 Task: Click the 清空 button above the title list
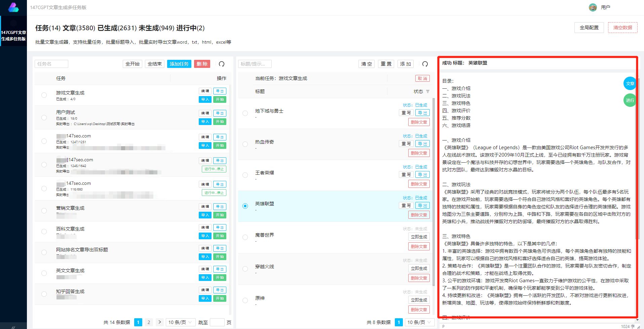[367, 64]
